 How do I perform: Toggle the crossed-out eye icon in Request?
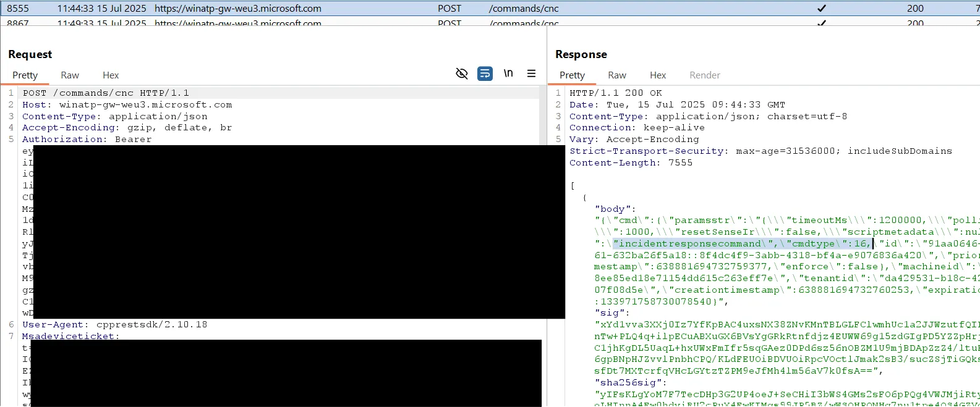(x=462, y=74)
